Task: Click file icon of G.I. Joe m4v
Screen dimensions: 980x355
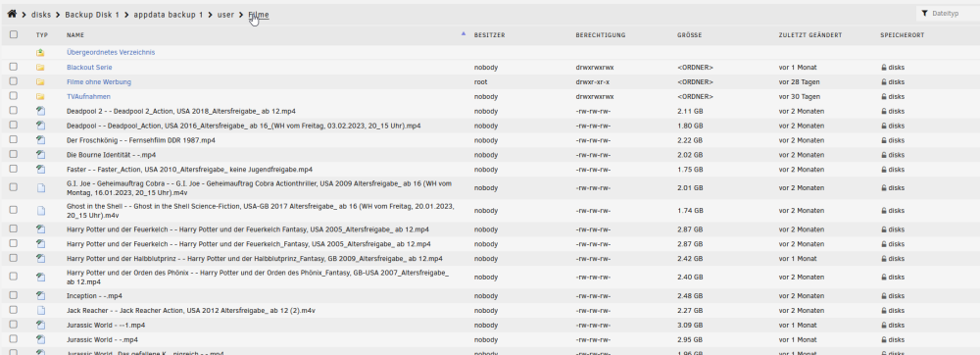Action: pyautogui.click(x=40, y=188)
